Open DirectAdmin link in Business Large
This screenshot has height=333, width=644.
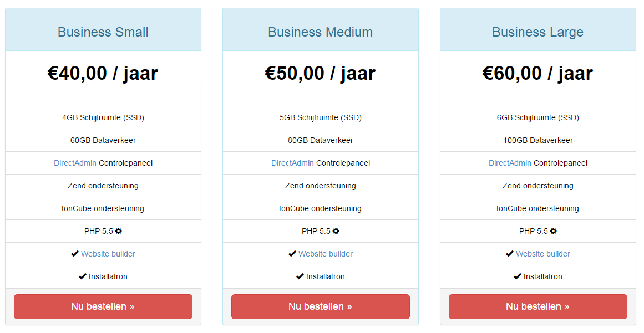(510, 163)
